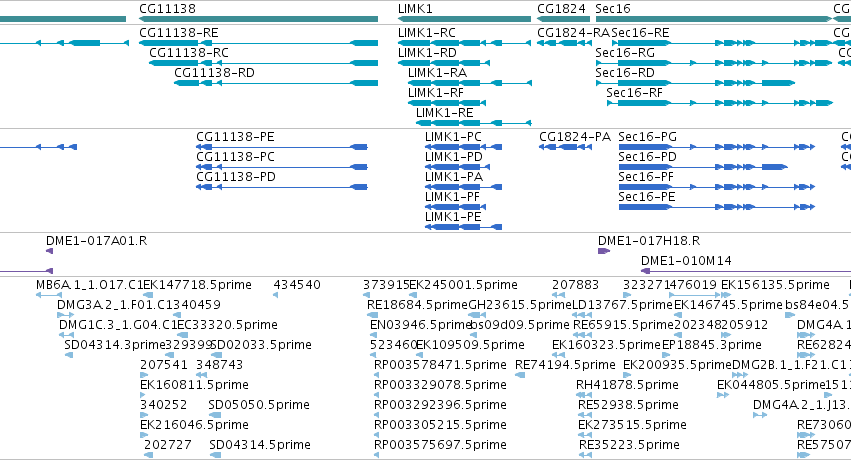The width and height of the screenshot is (851, 460).
Task: Click the LIMK1-RC transcript label
Action: 427,33
